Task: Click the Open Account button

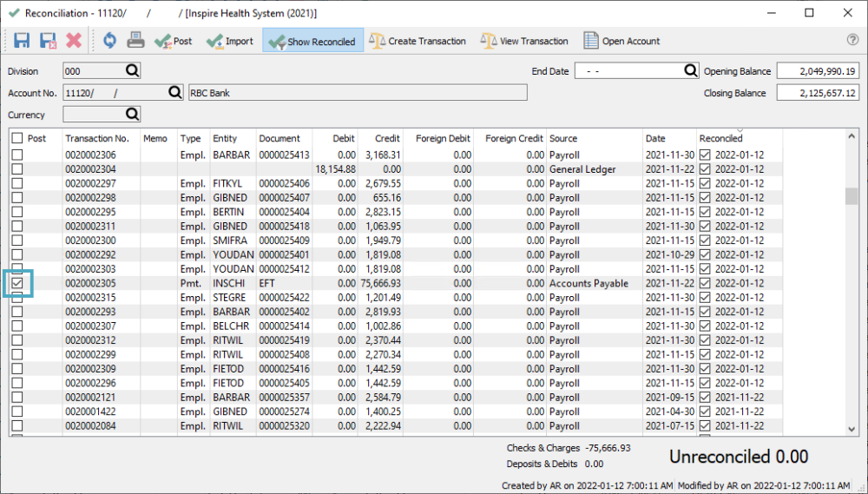Action: coord(621,41)
